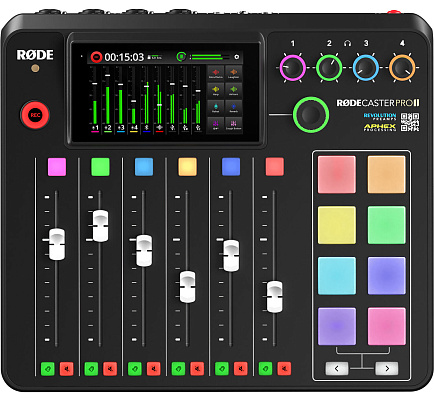Viewport: 434px width, 400px height.
Task: Tap the yellow on-screen sound pad
Action: (x=216, y=90)
